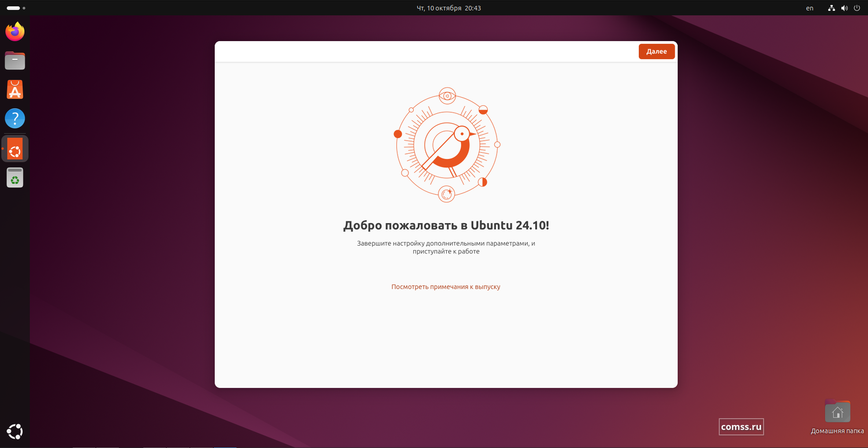868x448 pixels.
Task: Click the Далее button
Action: pos(657,51)
